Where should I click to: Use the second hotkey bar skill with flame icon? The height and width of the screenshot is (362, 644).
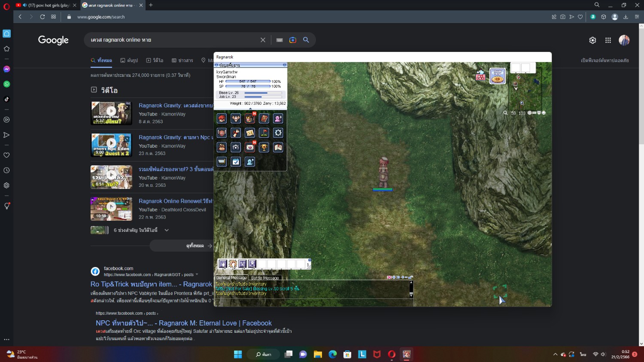pos(233,264)
